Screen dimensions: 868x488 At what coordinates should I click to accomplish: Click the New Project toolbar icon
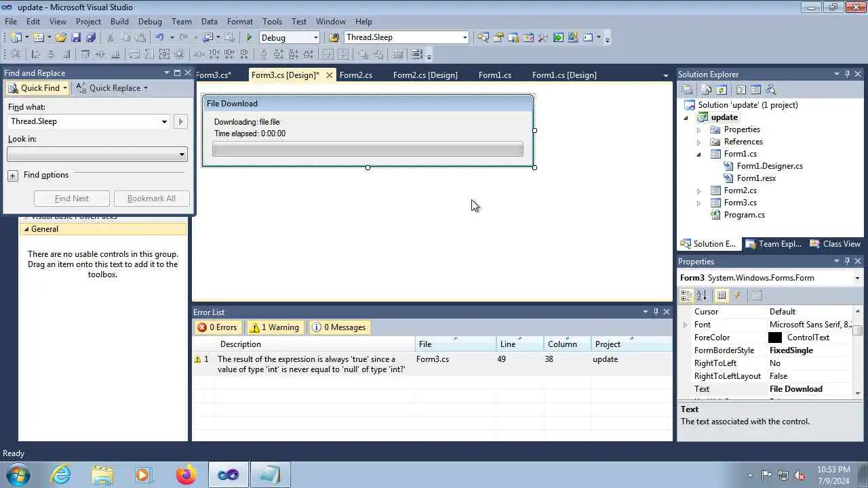click(16, 38)
